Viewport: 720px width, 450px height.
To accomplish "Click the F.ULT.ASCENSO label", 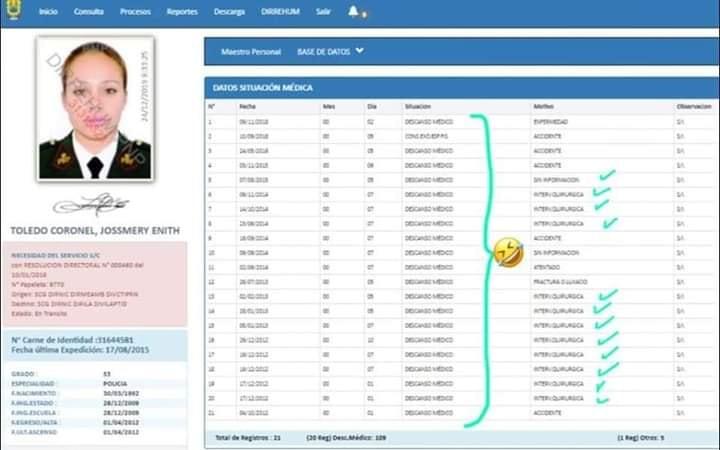I will 34,432.
